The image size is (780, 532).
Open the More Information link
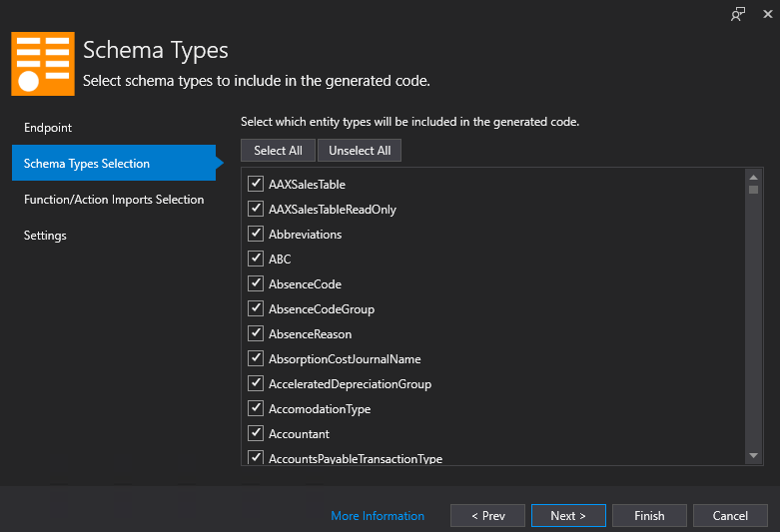click(x=378, y=516)
